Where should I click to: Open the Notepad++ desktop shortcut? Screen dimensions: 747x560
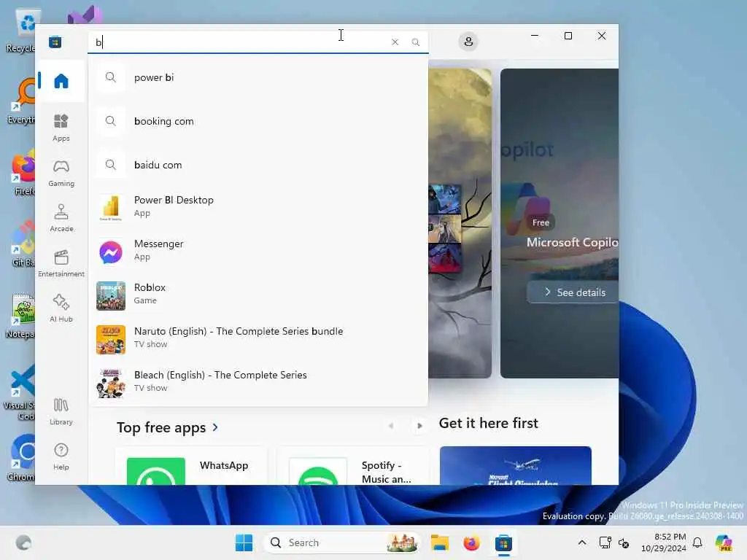[x=21, y=315]
